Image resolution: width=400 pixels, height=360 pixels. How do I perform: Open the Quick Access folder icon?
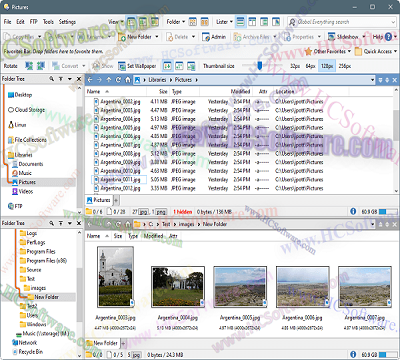358,51
